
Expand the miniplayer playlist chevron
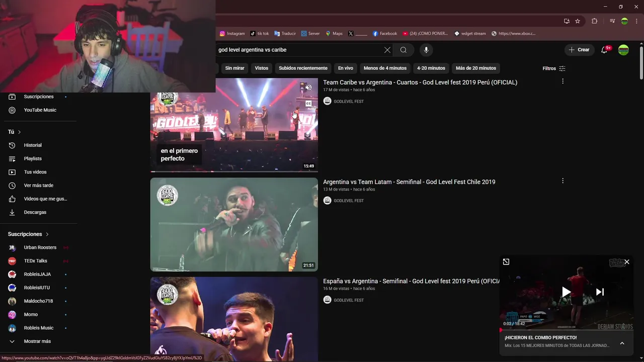[622, 343]
